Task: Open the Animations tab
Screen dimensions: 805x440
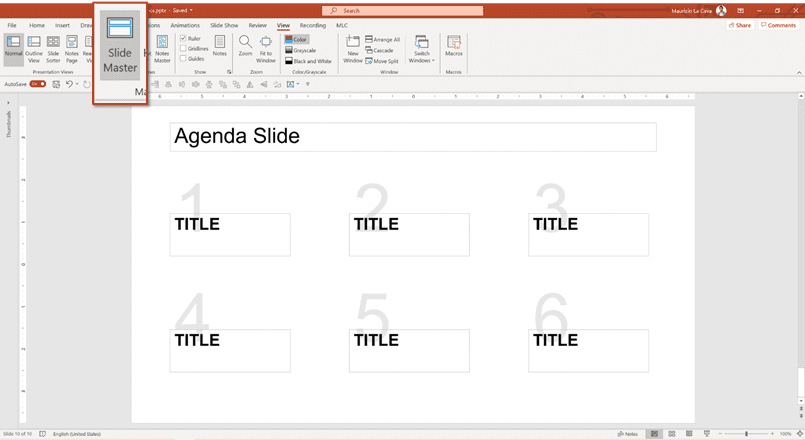Action: pos(185,25)
